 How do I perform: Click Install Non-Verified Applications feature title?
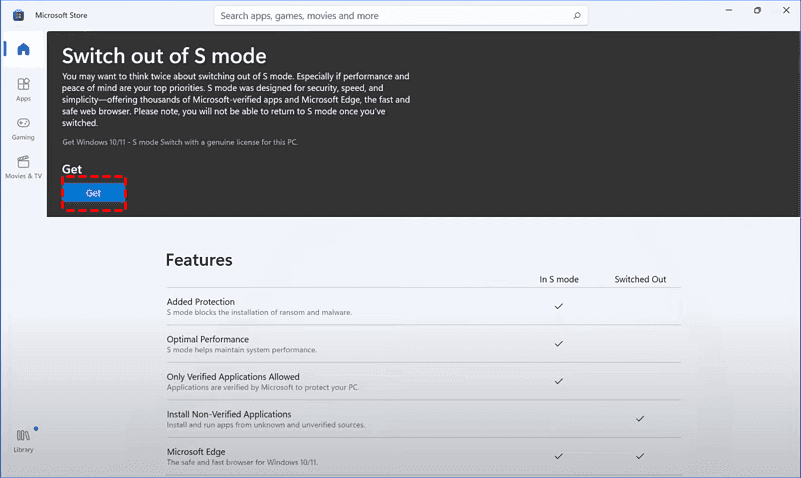pyautogui.click(x=229, y=414)
